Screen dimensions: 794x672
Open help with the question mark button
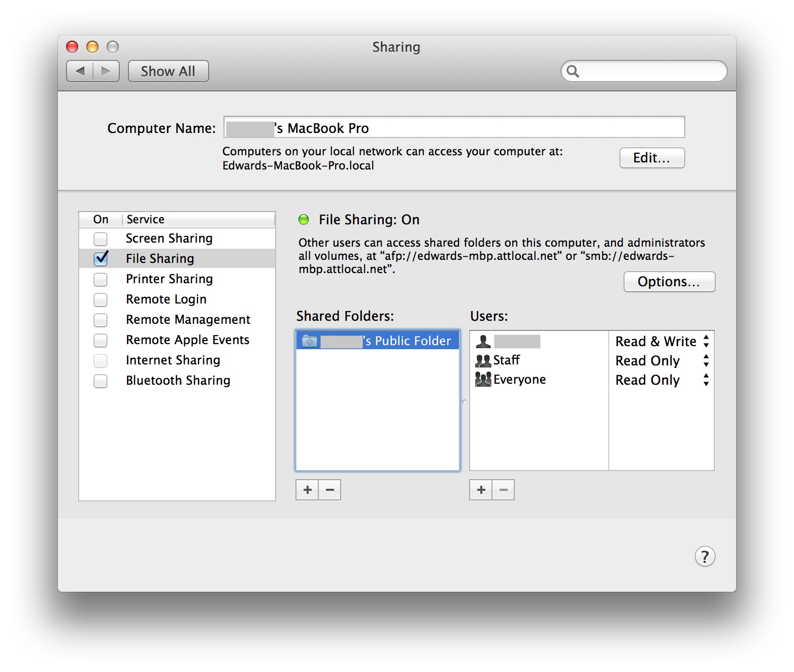705,557
